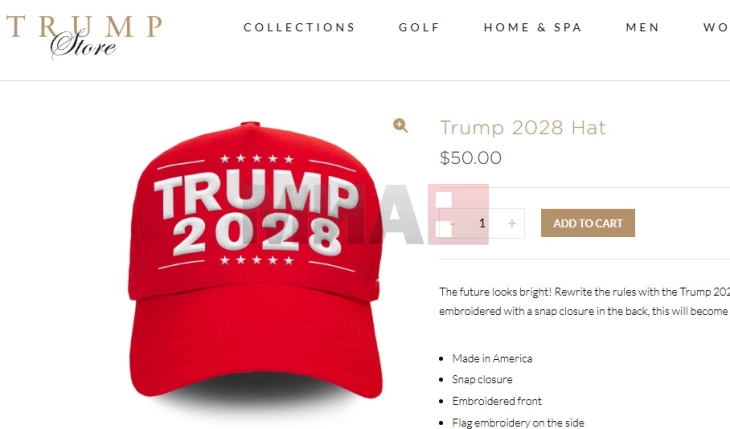Open the Men menu
Screen dimensions: 730x429
pyautogui.click(x=642, y=27)
